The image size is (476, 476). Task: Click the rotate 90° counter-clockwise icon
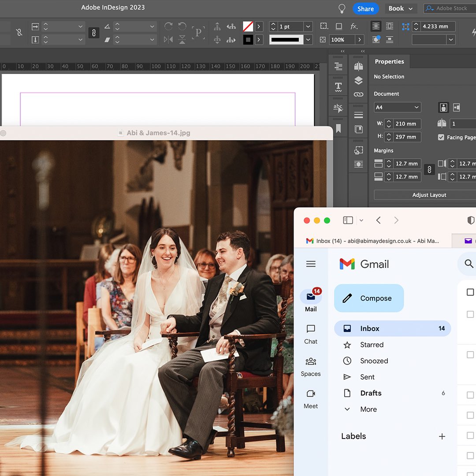click(182, 26)
